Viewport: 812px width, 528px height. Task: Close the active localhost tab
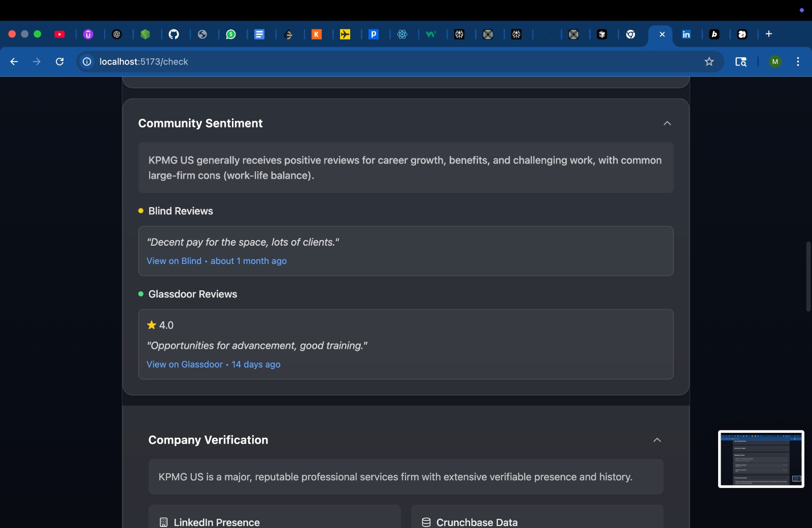(x=662, y=34)
